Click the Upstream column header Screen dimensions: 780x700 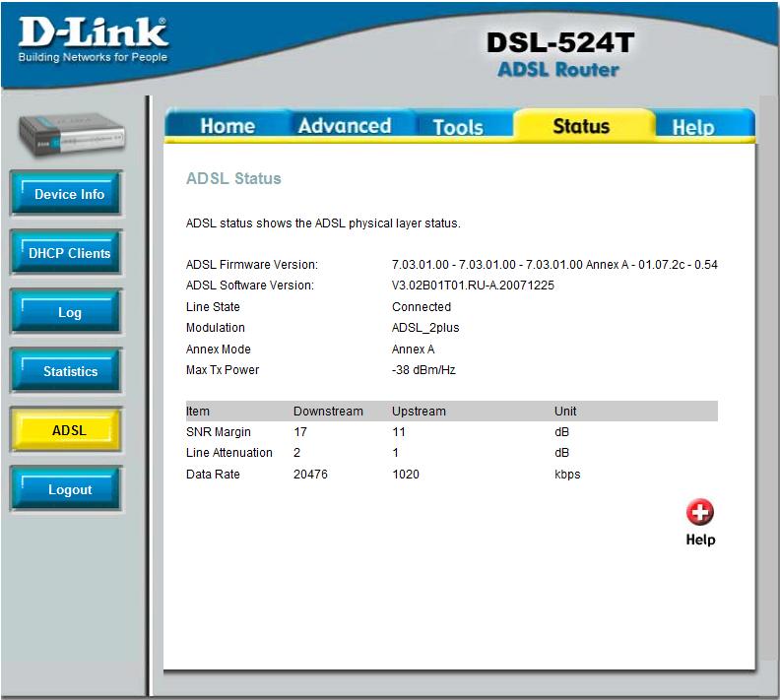(419, 411)
